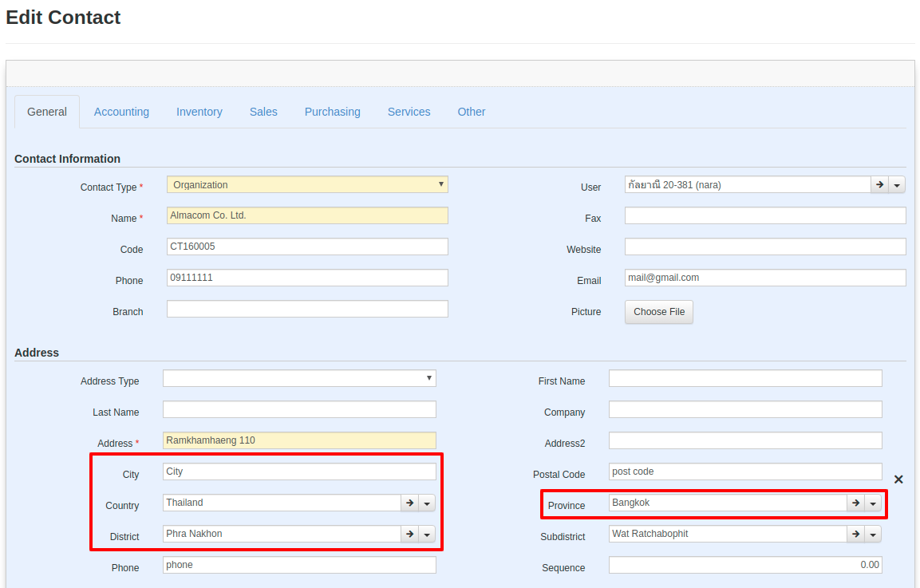The height and width of the screenshot is (588, 920).
Task: Switch to the Purchasing tab
Action: 333,112
